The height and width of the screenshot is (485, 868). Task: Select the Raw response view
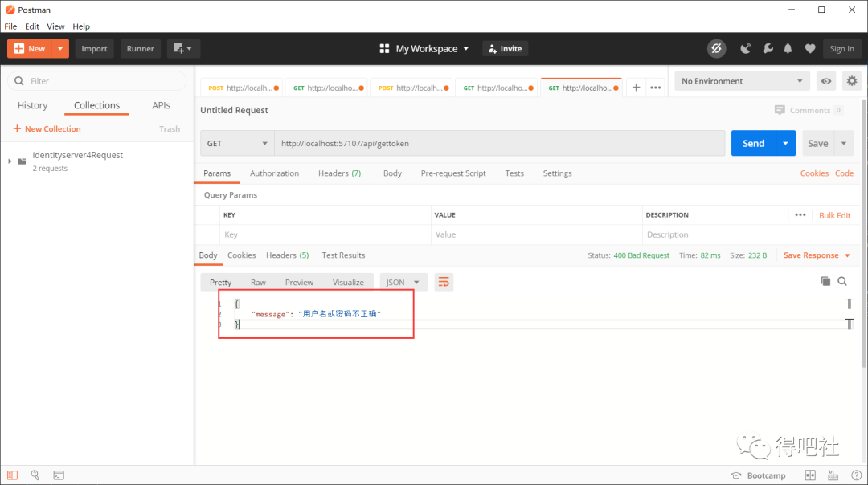click(x=258, y=282)
